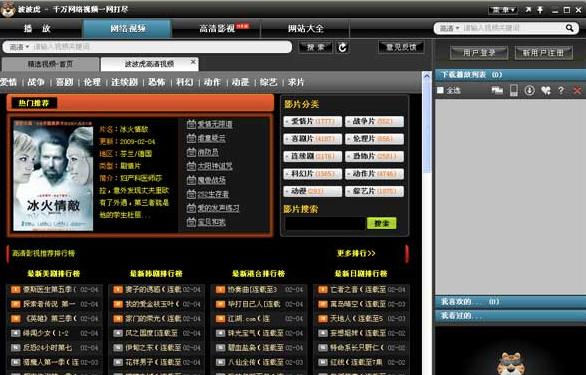Choose 科幻 in the genre navigation bar
Image resolution: width=586 pixels, height=375 pixels.
(x=185, y=82)
